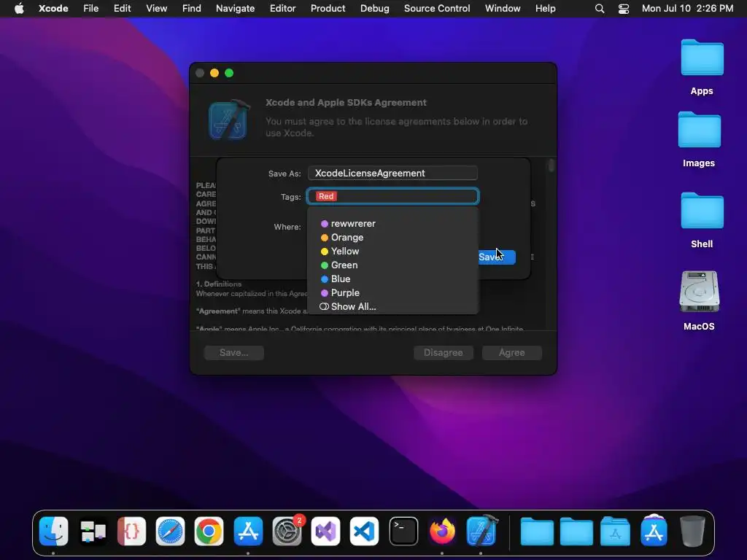747x560 pixels.
Task: Click the license text scrollbar
Action: pos(551,166)
